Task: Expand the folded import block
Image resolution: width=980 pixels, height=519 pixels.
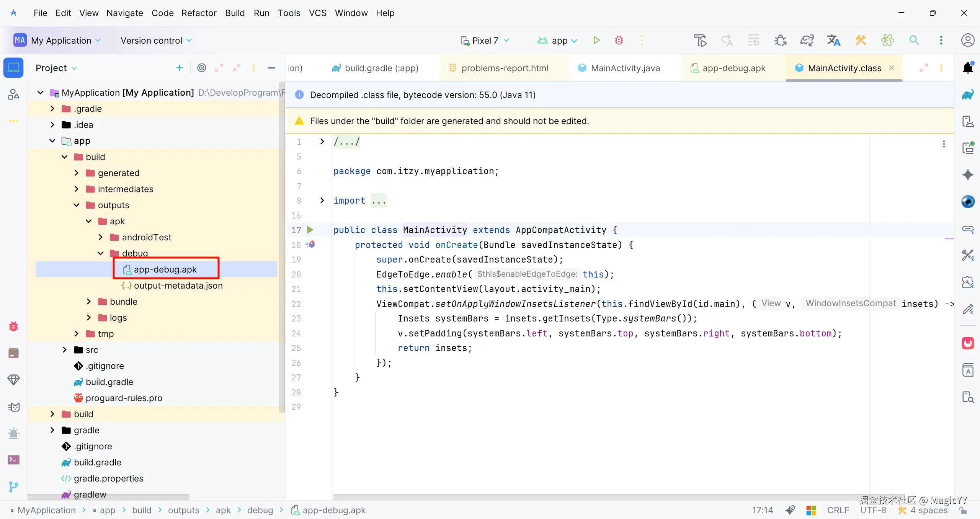Action: point(322,201)
